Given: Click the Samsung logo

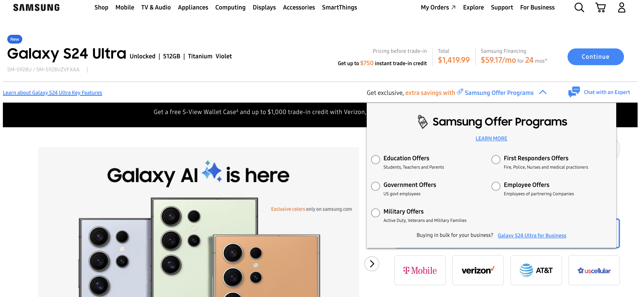Looking at the screenshot, I should click(x=37, y=7).
